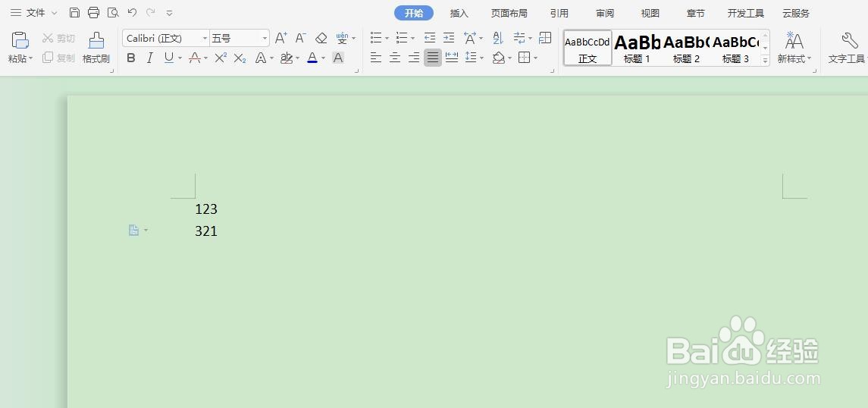Open the underline style dropdown arrow
Screen dimensions: 868x408
coord(180,58)
